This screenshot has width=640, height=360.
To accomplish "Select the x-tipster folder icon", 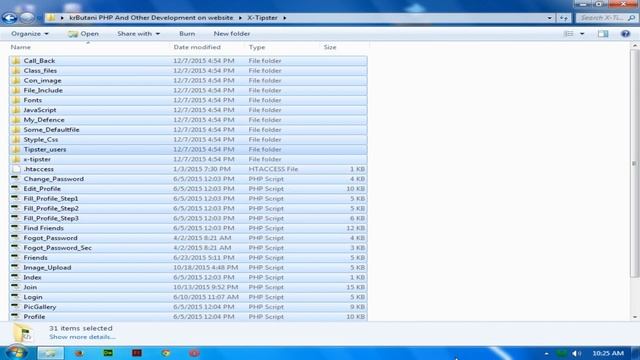I will coord(16,159).
